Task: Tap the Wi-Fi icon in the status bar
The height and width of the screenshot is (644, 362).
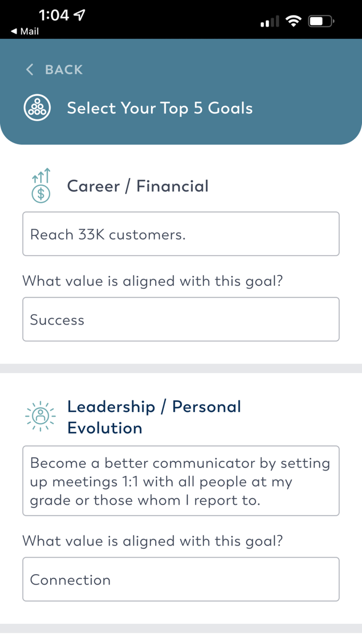Action: [x=294, y=21]
